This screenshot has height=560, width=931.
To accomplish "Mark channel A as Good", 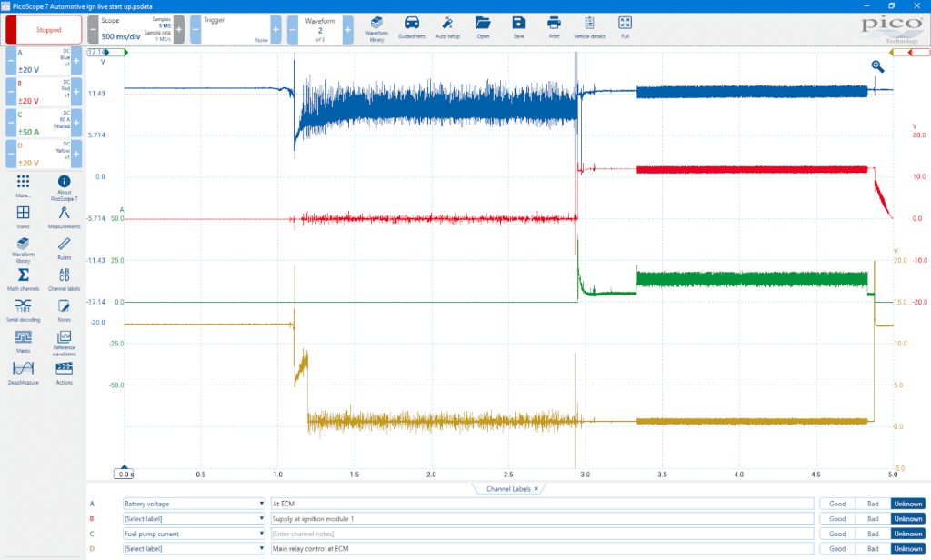I will (837, 504).
